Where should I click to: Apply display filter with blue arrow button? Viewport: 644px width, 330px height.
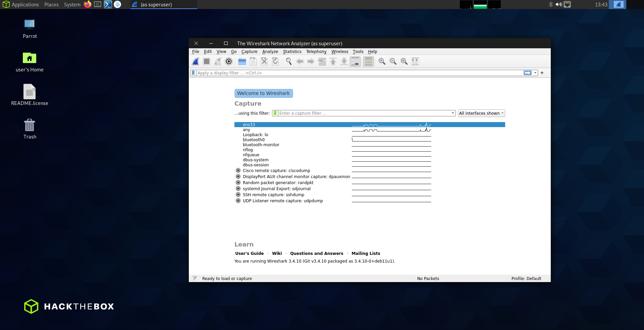pyautogui.click(x=528, y=73)
